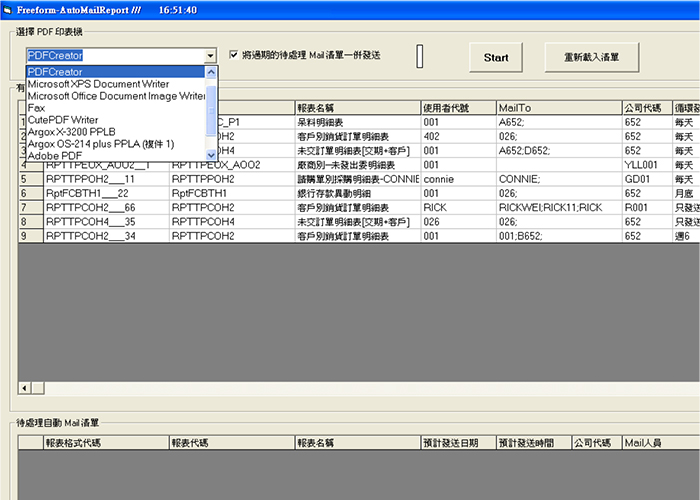Click the 報表名稱 header in upper grid
The height and width of the screenshot is (500, 700).
pyautogui.click(x=358, y=108)
